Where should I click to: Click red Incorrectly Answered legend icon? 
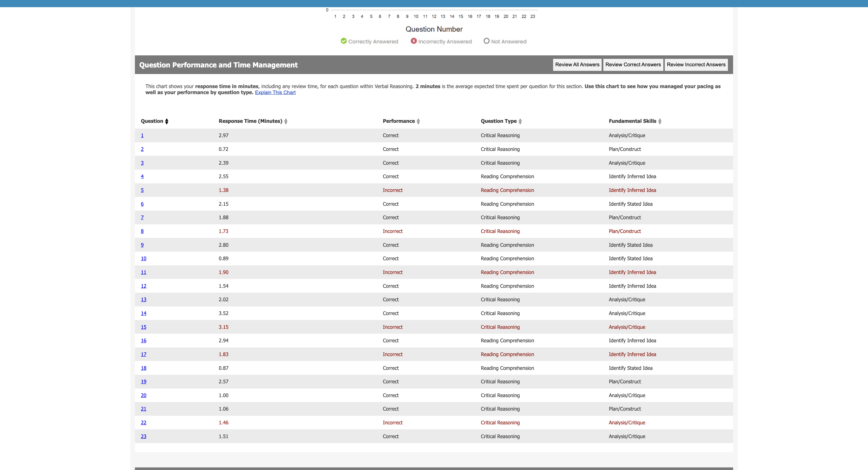tap(413, 41)
